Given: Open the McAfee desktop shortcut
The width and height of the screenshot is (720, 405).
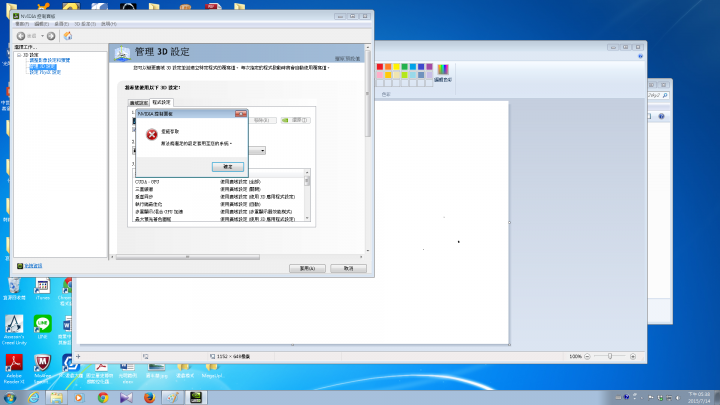Looking at the screenshot, I should (x=42, y=369).
